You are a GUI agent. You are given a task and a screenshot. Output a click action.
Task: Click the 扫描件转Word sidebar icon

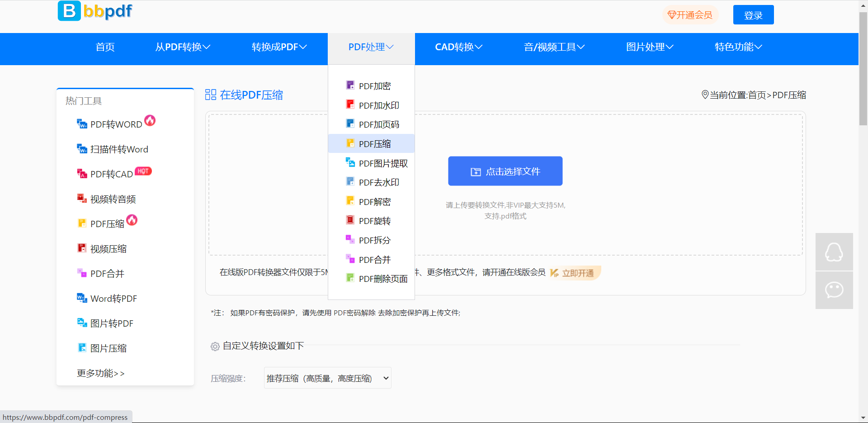(82, 149)
